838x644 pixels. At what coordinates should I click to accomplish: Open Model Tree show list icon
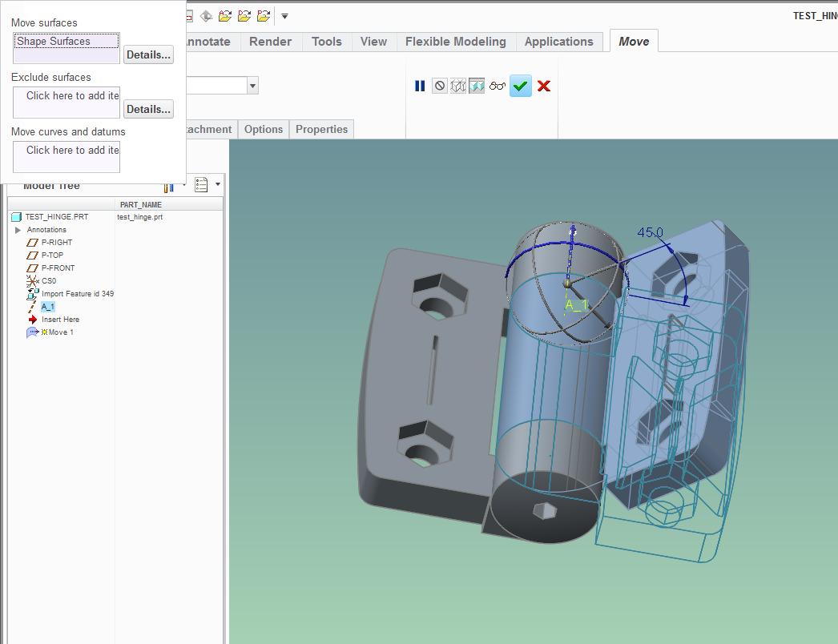201,184
